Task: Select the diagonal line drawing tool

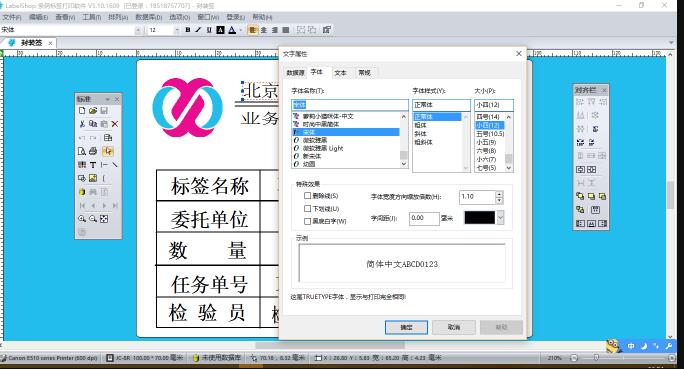Action: pos(115,165)
